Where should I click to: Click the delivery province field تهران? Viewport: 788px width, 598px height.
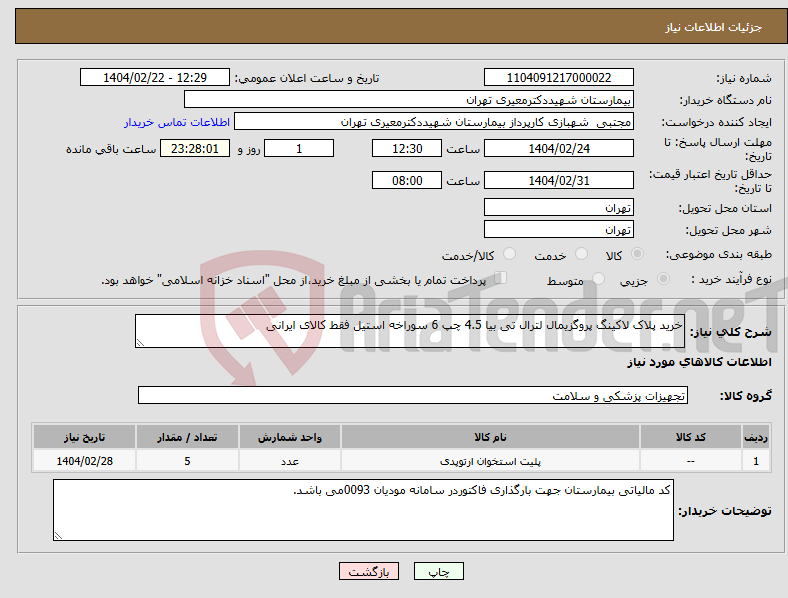point(558,208)
